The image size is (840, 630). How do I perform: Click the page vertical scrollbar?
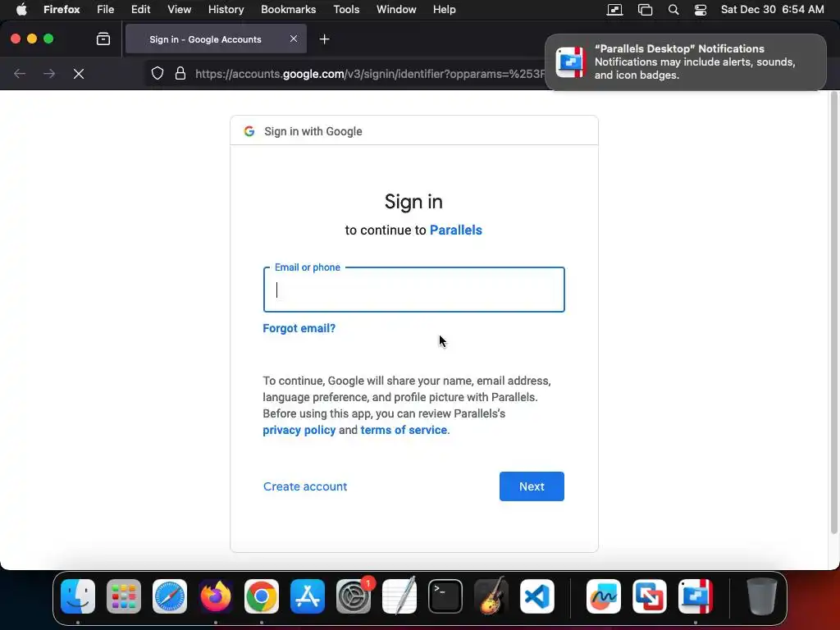pyautogui.click(x=833, y=313)
